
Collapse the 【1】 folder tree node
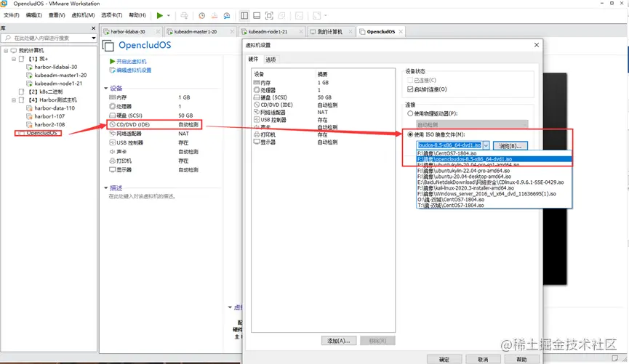[x=14, y=59]
